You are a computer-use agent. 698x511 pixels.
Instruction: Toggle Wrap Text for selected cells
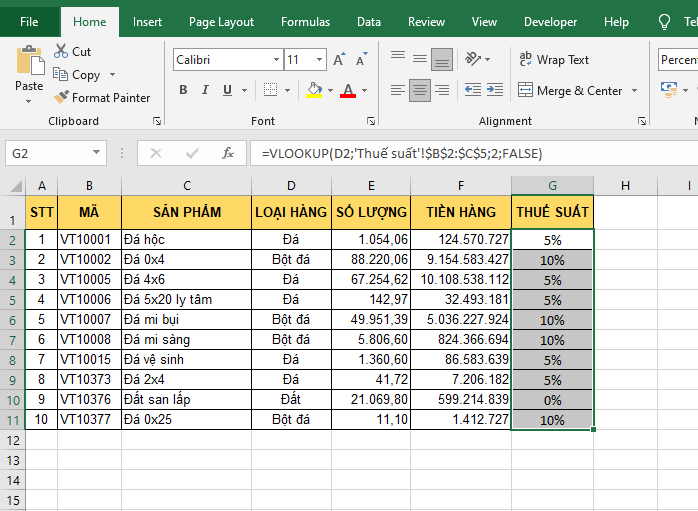(554, 60)
